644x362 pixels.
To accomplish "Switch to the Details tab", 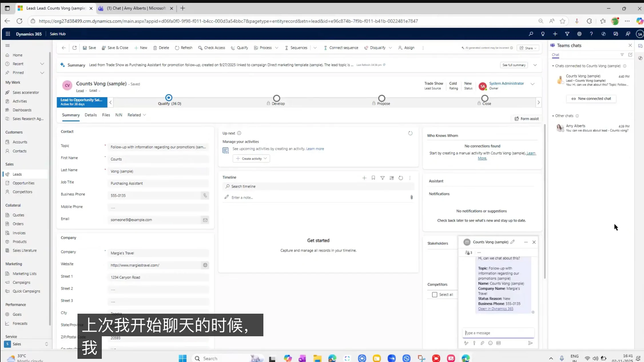I will coord(91,115).
